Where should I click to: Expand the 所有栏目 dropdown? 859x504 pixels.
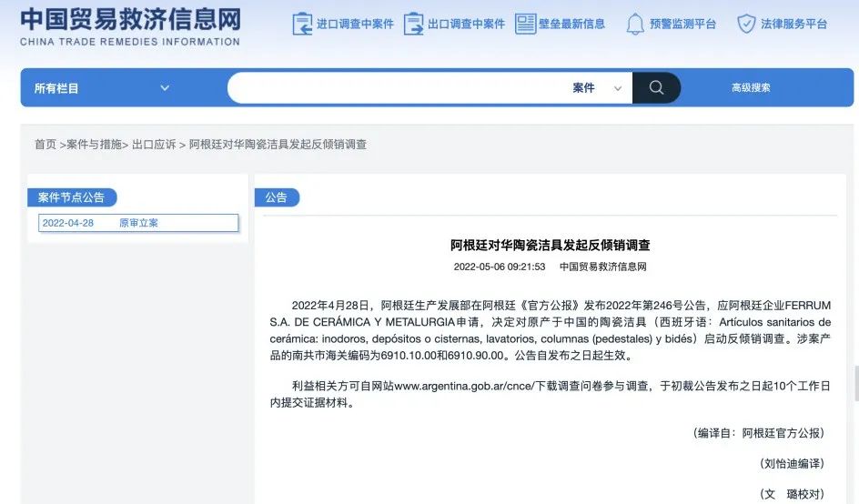pos(102,88)
